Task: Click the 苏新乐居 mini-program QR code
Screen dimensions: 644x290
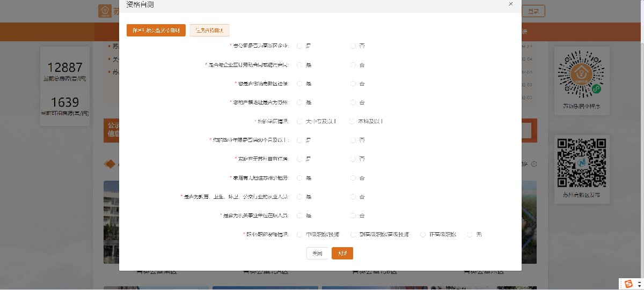Action: 581,75
